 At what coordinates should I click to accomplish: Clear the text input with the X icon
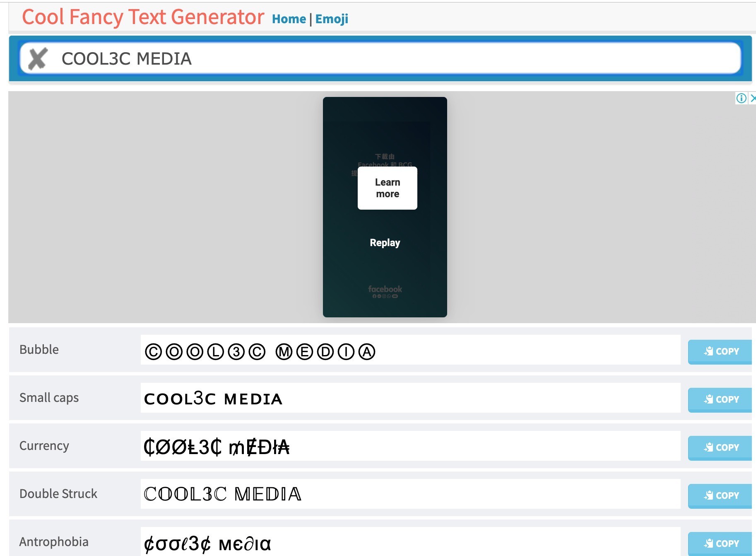38,58
